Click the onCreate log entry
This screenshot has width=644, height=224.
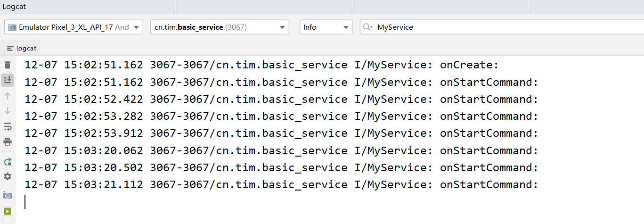261,65
